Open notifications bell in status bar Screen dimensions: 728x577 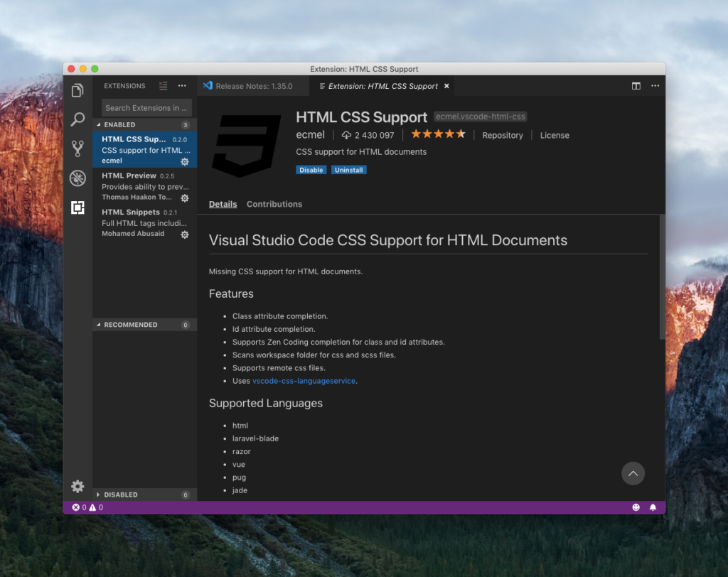click(653, 507)
